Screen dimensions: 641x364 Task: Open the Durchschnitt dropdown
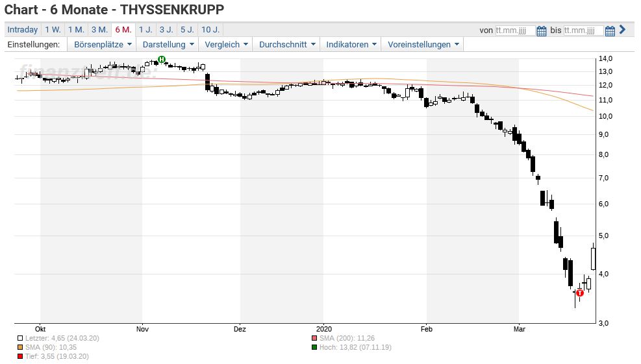(286, 45)
